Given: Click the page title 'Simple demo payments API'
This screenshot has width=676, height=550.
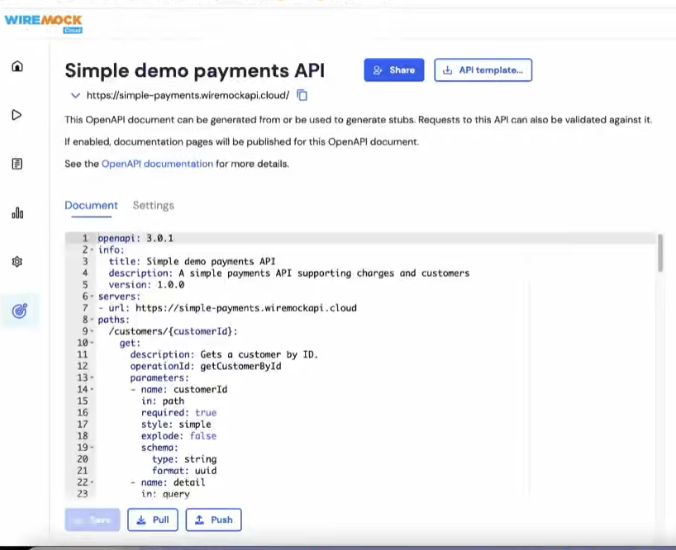Looking at the screenshot, I should click(194, 71).
